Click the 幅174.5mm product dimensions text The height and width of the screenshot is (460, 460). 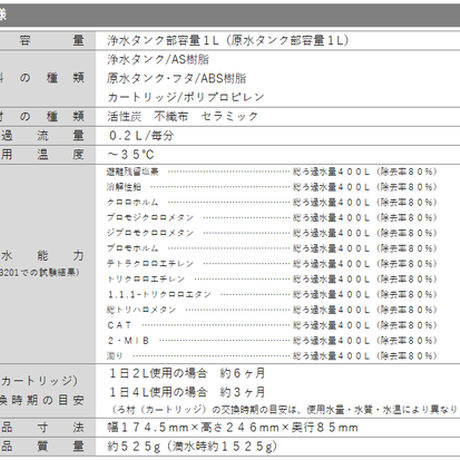(x=233, y=427)
